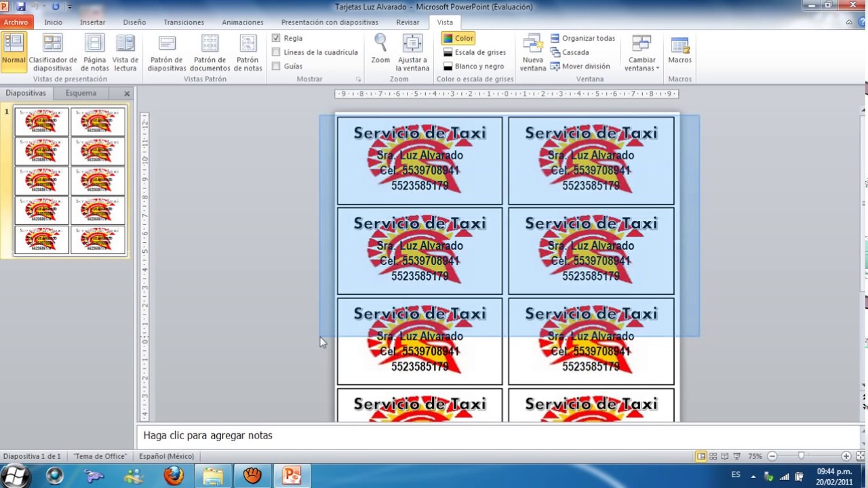
Task: Enable Líneas de la cuadrícula checkbox
Action: pyautogui.click(x=276, y=52)
